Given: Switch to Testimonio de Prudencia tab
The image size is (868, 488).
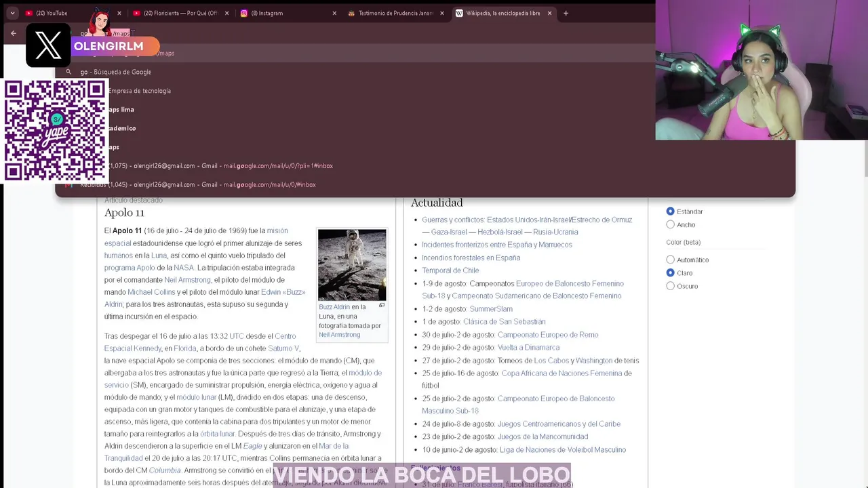Looking at the screenshot, I should pos(397,13).
